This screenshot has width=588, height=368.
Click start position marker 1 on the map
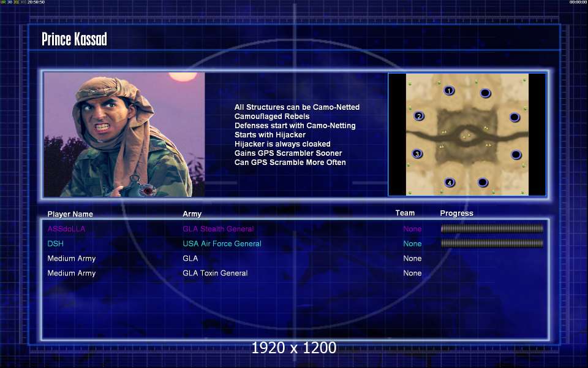point(449,91)
